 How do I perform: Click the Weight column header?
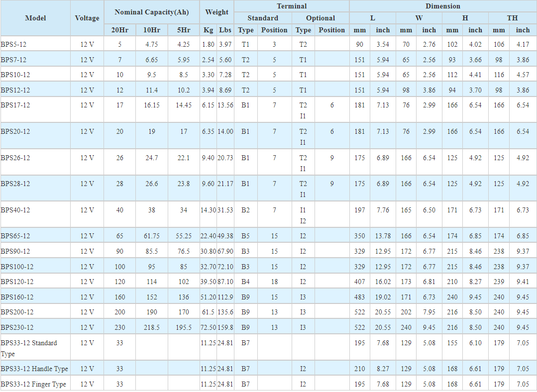[x=216, y=12]
